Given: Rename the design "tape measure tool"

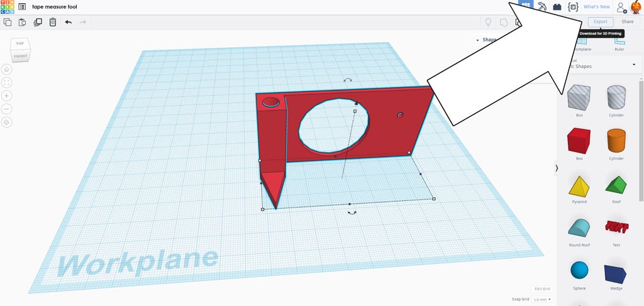Looking at the screenshot, I should tap(55, 7).
